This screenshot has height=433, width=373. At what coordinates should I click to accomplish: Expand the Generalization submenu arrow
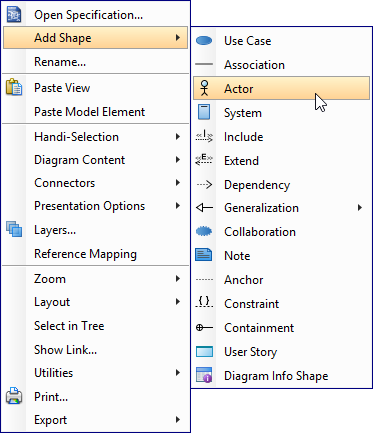(x=360, y=208)
